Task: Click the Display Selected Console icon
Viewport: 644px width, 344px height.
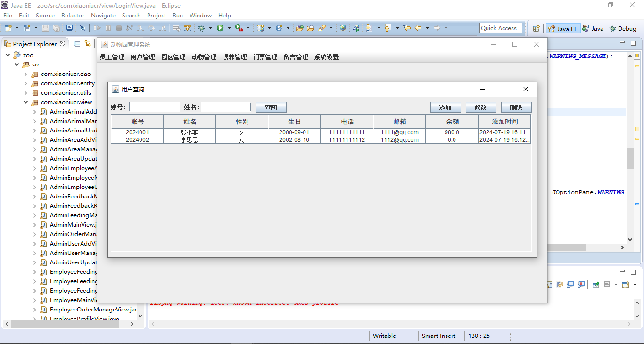Action: click(607, 285)
